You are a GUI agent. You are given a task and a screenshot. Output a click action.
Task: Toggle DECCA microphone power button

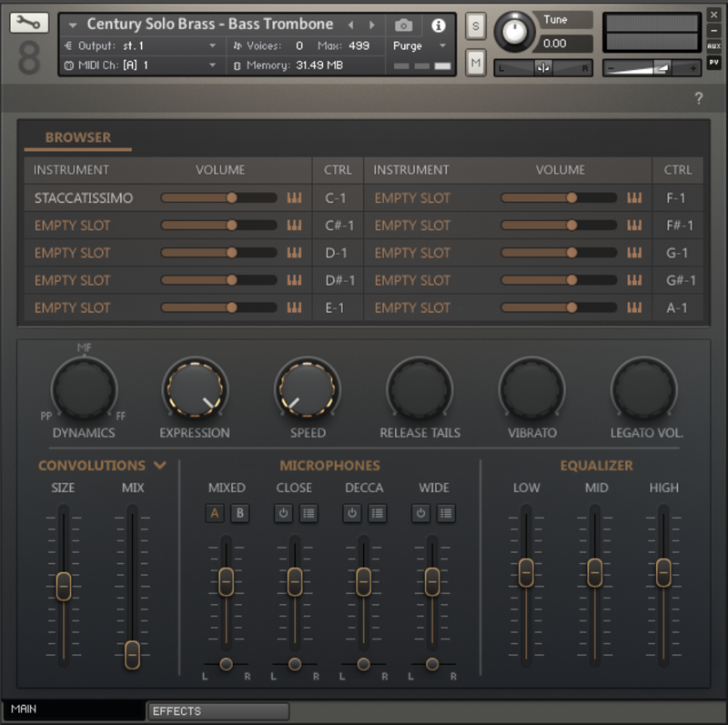click(352, 513)
